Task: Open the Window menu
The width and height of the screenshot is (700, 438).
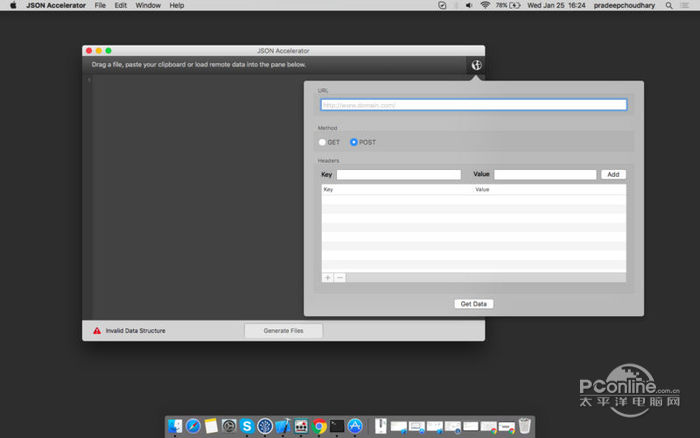Action: 148,5
